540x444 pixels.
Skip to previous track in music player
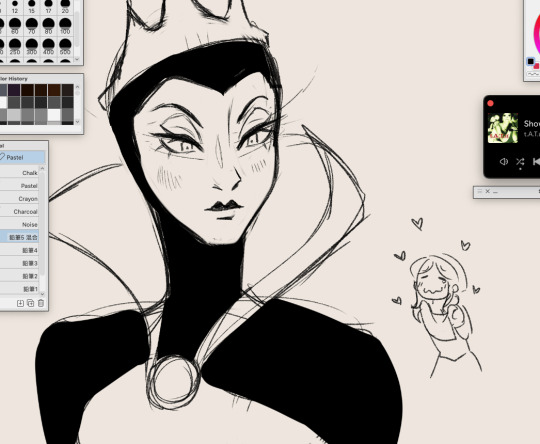click(x=536, y=162)
